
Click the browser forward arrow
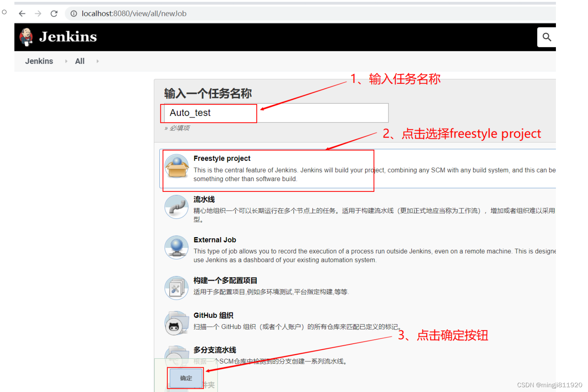(38, 14)
